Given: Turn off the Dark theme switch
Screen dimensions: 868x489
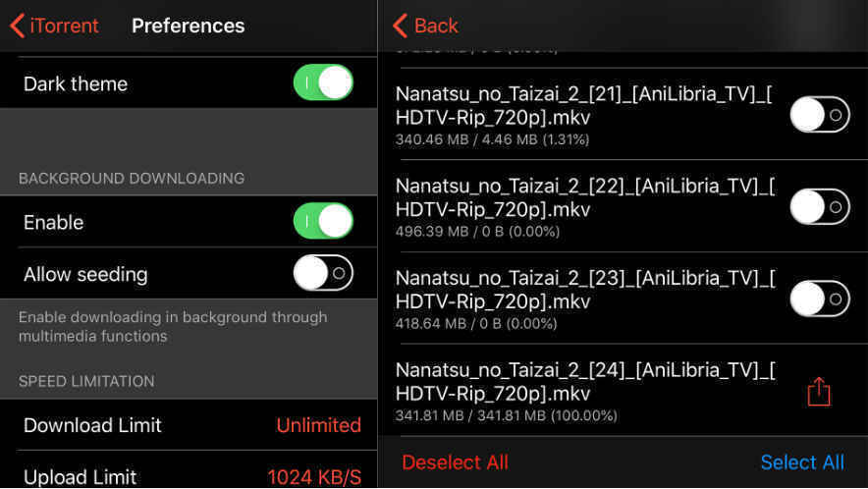Looking at the screenshot, I should click(323, 82).
